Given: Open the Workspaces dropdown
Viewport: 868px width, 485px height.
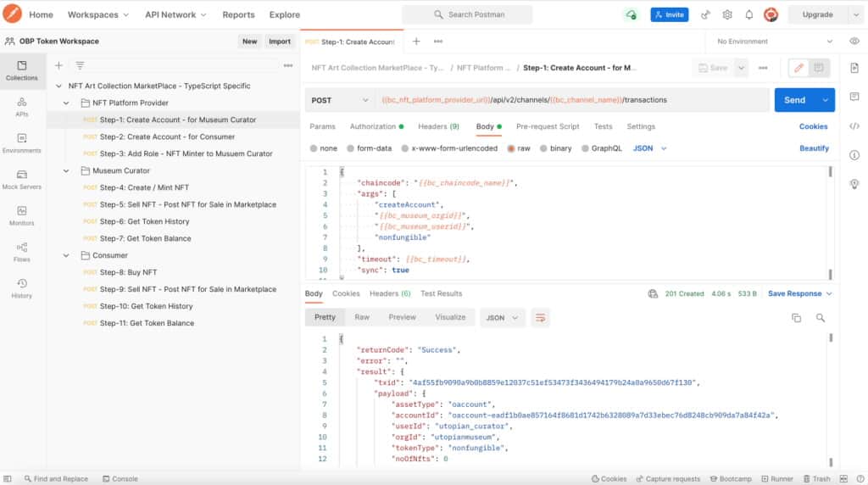Looking at the screenshot, I should (x=98, y=15).
